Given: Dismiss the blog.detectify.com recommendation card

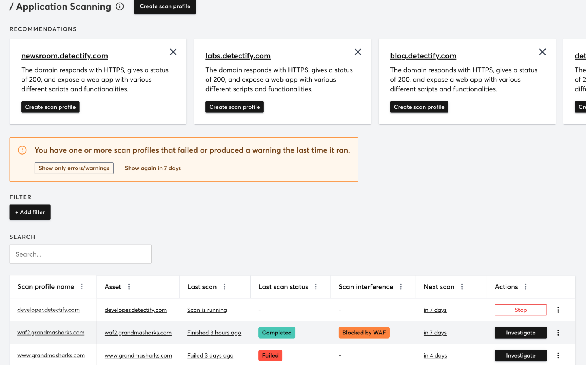Looking at the screenshot, I should (542, 52).
